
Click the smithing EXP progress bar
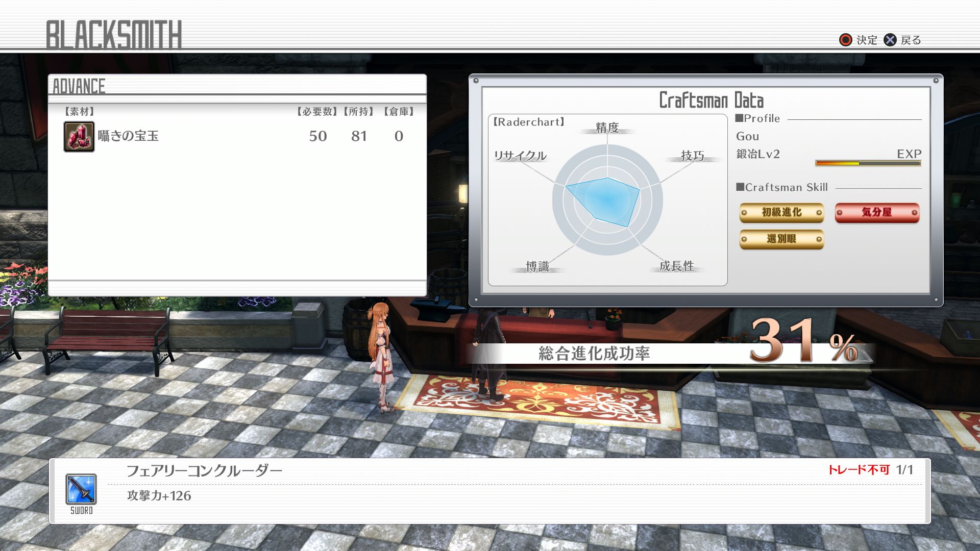pyautogui.click(x=868, y=163)
